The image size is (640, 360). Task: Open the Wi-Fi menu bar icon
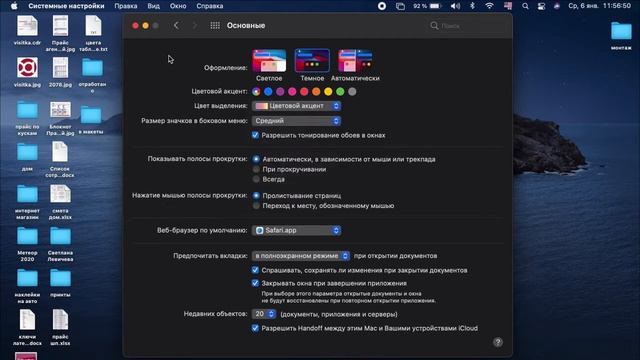click(489, 6)
